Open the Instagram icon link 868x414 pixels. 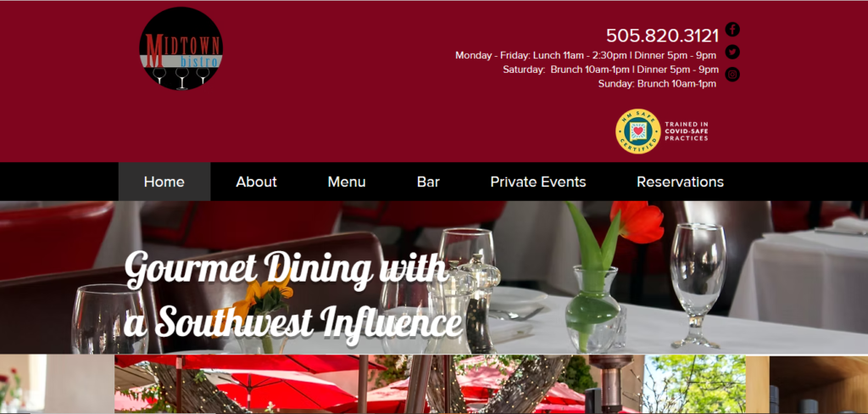click(732, 75)
